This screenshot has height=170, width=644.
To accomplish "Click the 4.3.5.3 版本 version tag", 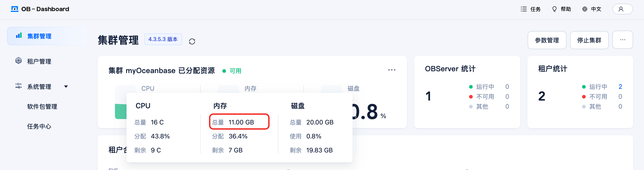I will [x=163, y=39].
